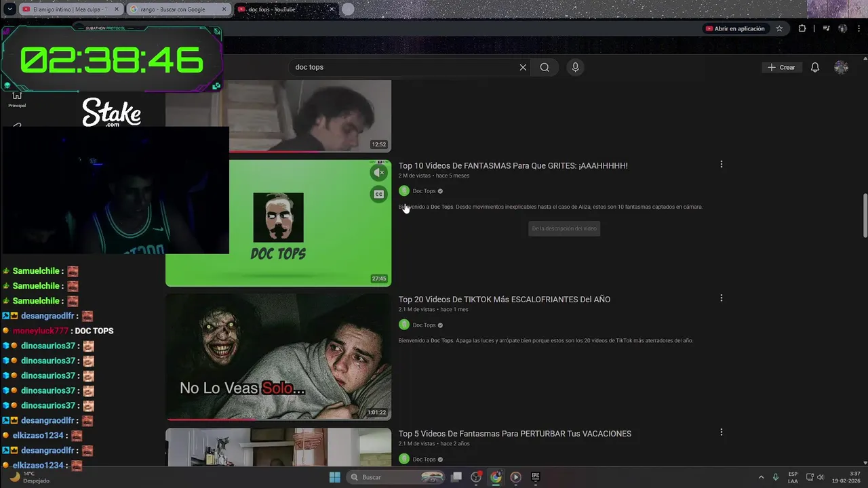Screen dimensions: 868x488
Task: Open the Chrome profile avatar
Action: click(x=842, y=28)
